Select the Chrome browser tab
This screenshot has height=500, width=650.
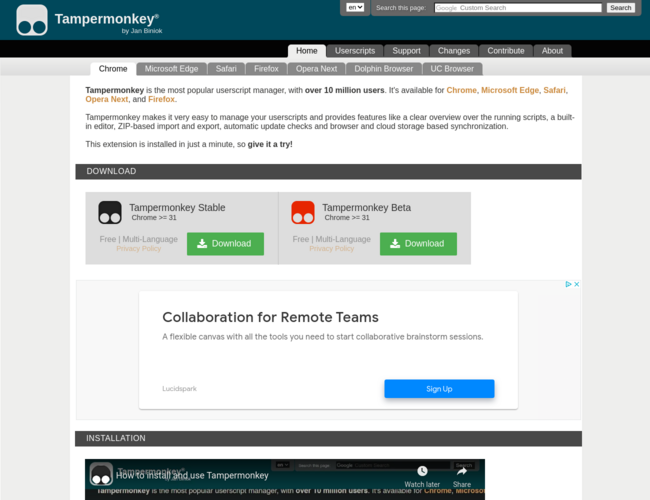(113, 69)
